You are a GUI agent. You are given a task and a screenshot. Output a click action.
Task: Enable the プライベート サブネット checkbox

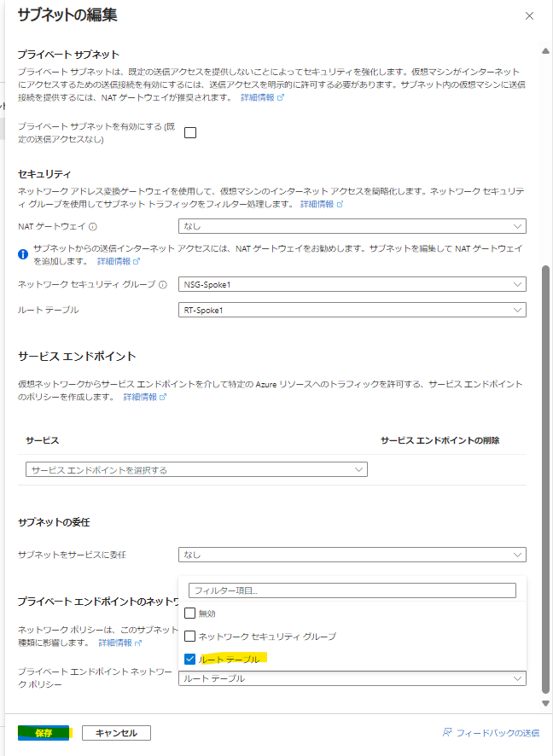point(190,132)
